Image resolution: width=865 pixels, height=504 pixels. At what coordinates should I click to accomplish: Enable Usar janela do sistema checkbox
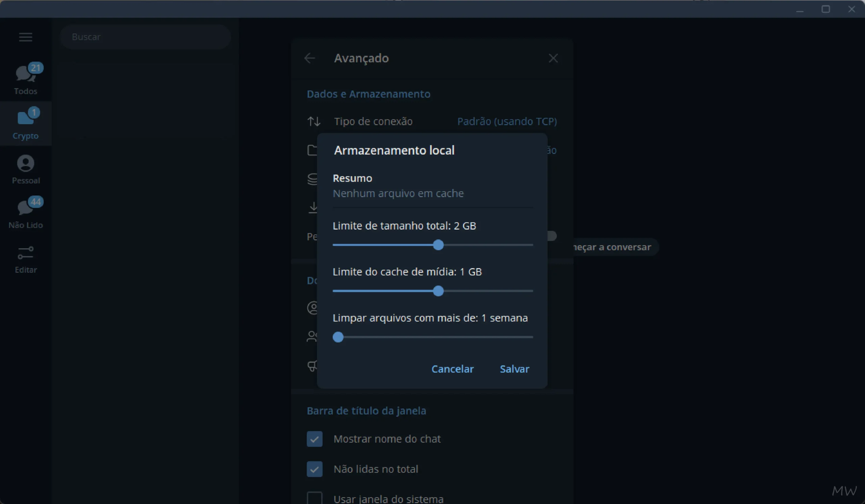[315, 499]
